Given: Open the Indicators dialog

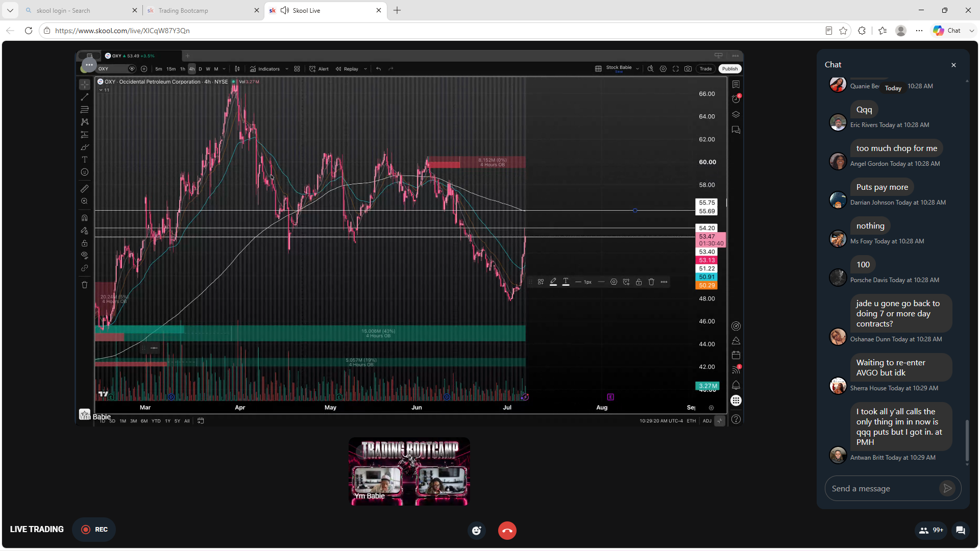Looking at the screenshot, I should [x=265, y=69].
